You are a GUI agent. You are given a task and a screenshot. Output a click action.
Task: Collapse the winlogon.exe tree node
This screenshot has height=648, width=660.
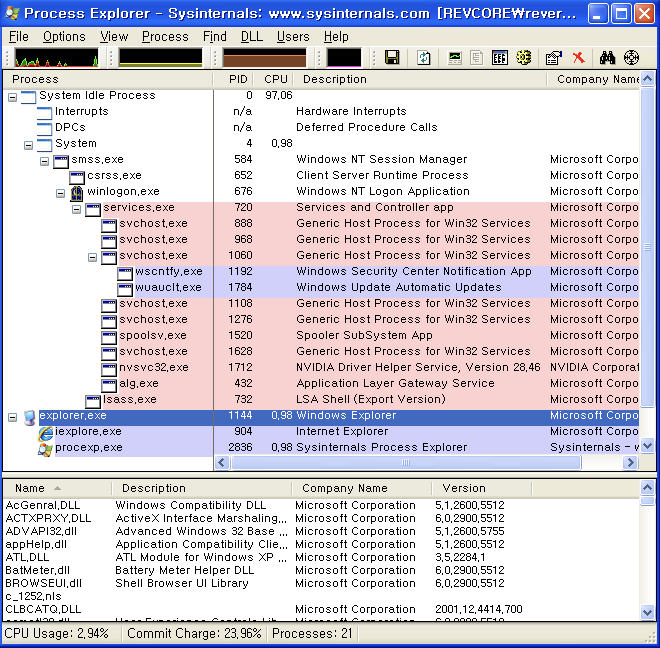[61, 194]
